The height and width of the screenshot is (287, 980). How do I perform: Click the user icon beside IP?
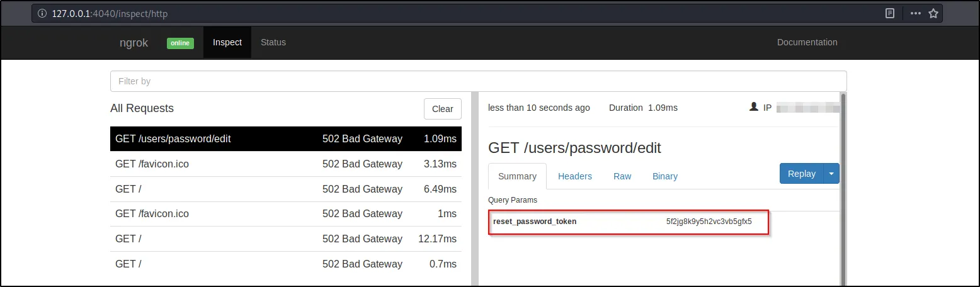753,107
